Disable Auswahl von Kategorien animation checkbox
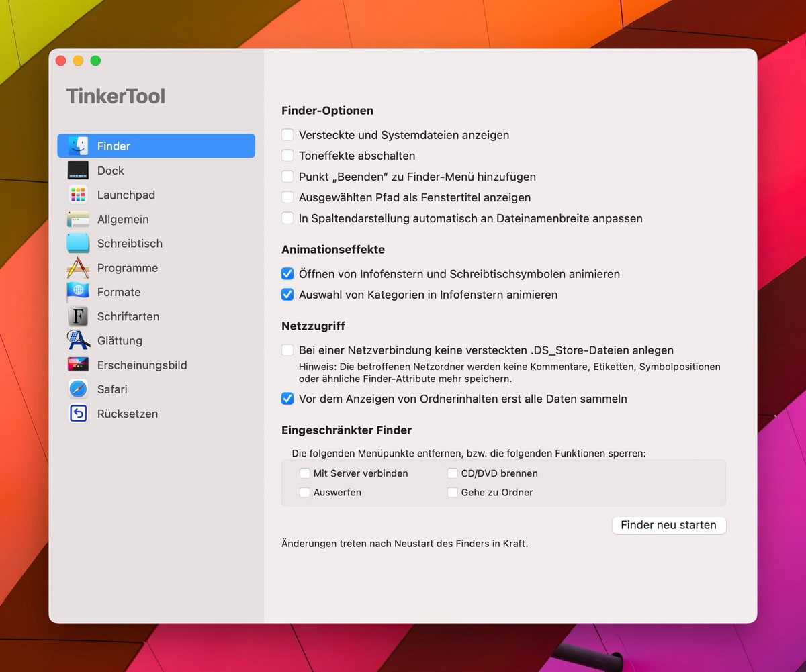806x672 pixels. [x=287, y=295]
